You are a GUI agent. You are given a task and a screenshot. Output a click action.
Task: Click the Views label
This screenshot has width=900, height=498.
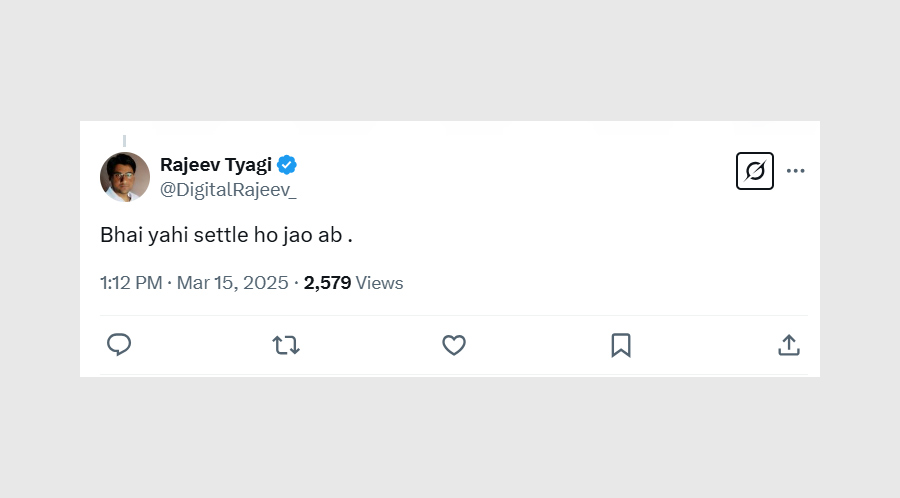[380, 283]
